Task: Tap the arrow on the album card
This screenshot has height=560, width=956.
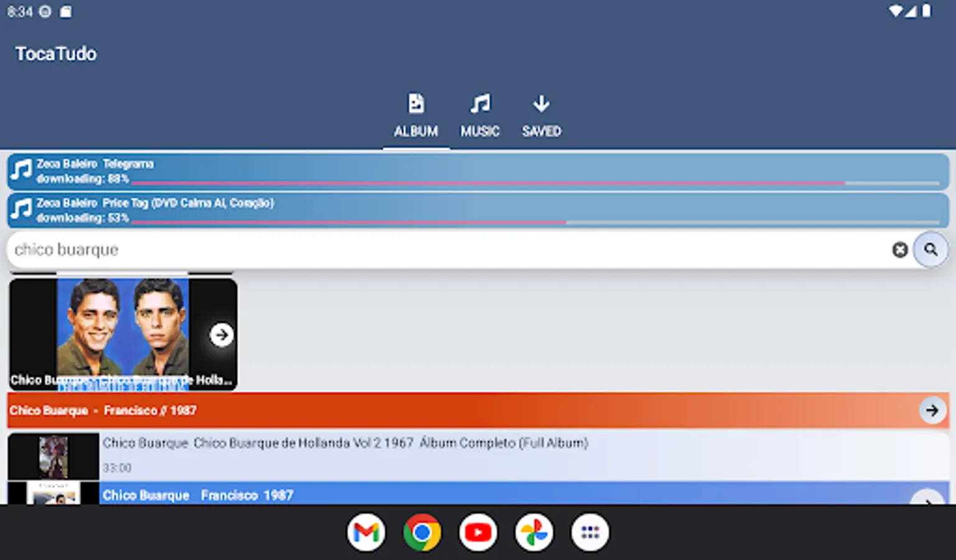Action: tap(221, 335)
